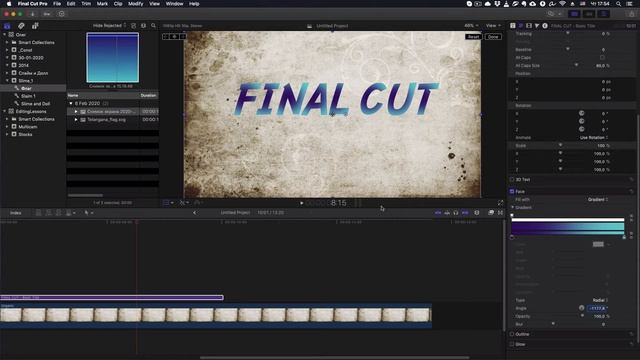Toggle the Face checkbox

[x=512, y=191]
